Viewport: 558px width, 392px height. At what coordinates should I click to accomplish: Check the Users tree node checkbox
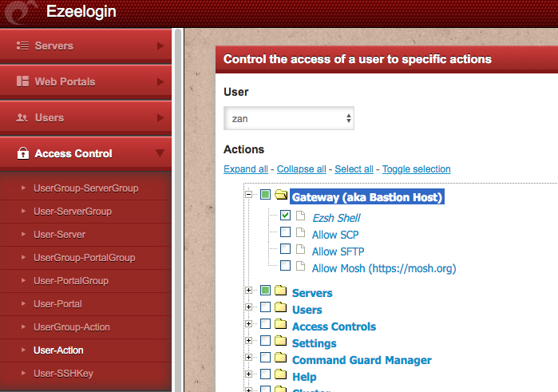(x=265, y=307)
